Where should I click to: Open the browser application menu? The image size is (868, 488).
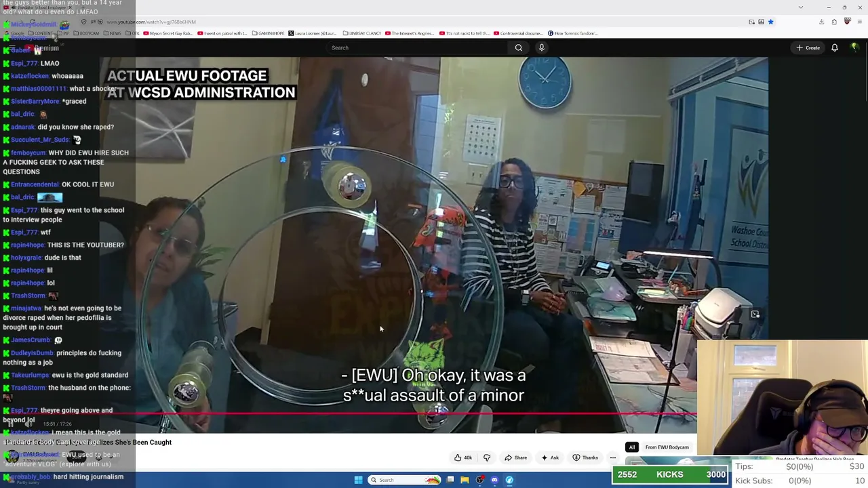(860, 22)
